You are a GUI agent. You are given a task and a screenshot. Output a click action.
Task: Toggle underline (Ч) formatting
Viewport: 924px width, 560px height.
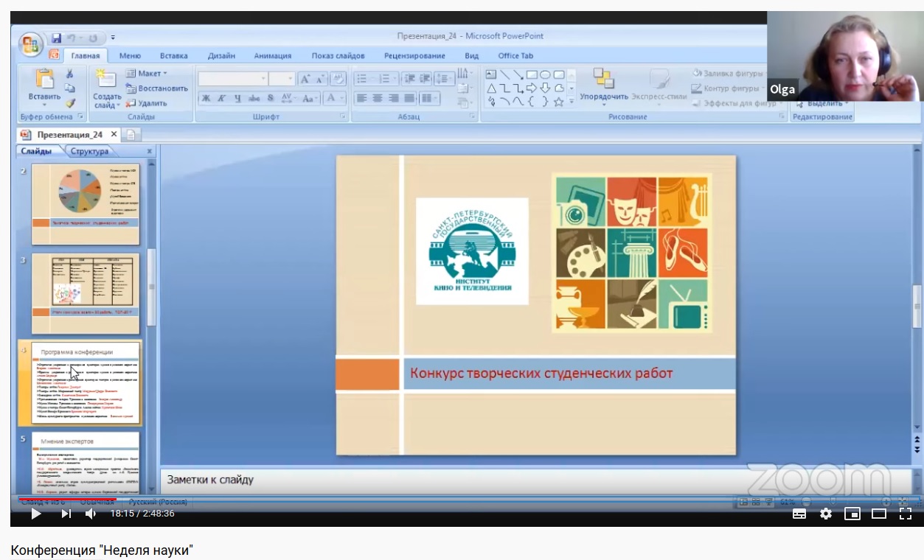[238, 98]
